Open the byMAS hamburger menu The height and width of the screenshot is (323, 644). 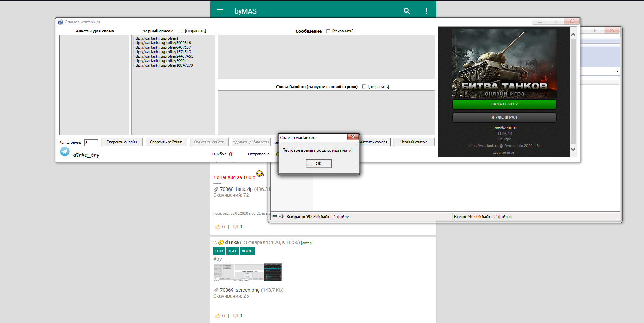[220, 11]
